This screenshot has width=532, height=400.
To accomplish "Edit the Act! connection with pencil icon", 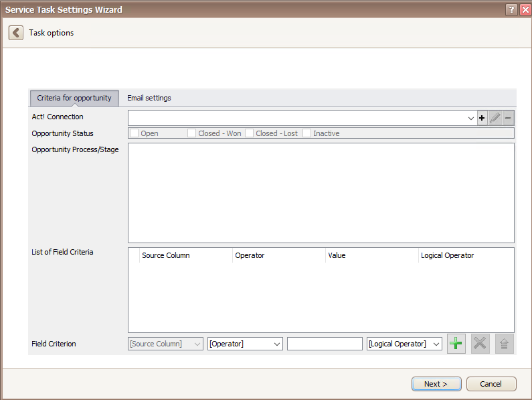I will (495, 118).
